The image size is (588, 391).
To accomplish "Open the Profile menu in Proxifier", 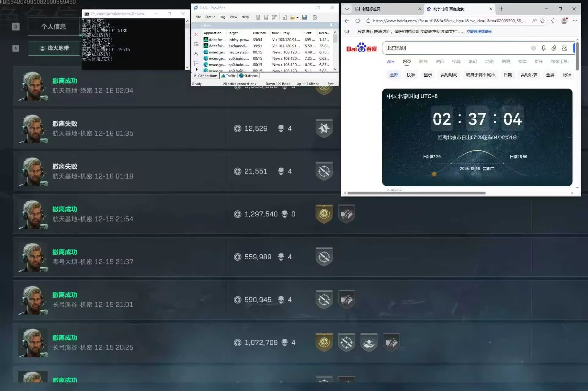I will [x=210, y=17].
